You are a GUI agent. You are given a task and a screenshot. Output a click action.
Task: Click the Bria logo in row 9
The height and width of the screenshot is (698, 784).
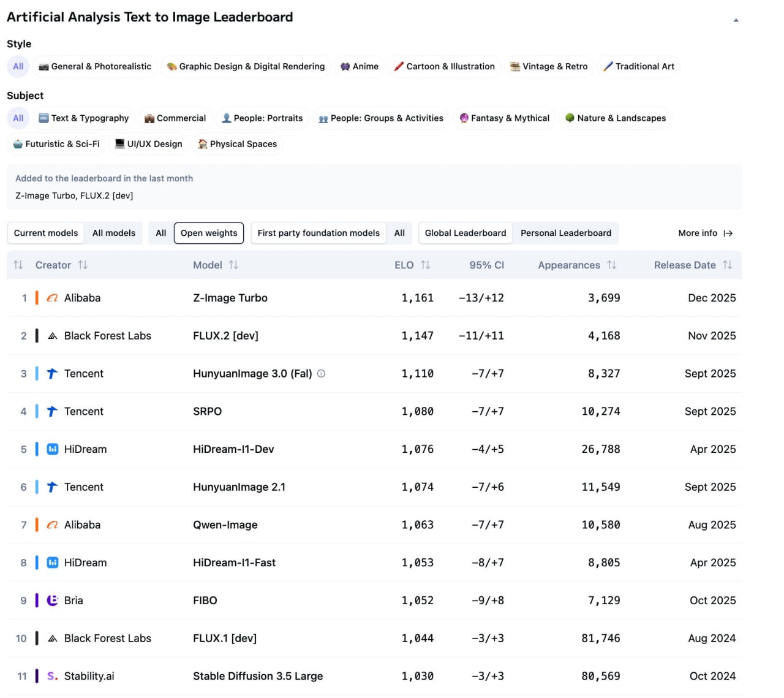pos(53,601)
